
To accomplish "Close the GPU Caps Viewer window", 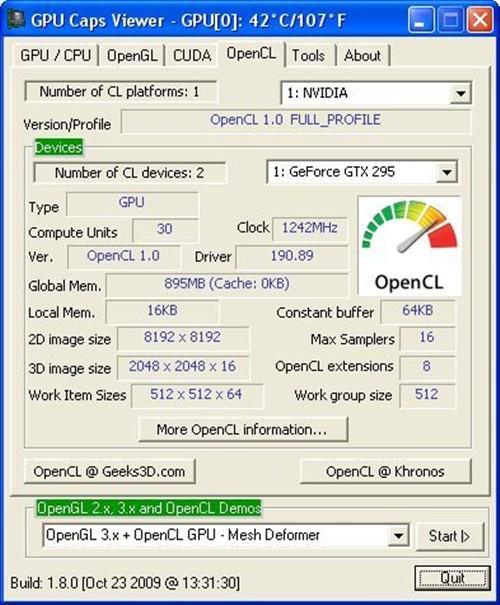I will (x=480, y=20).
